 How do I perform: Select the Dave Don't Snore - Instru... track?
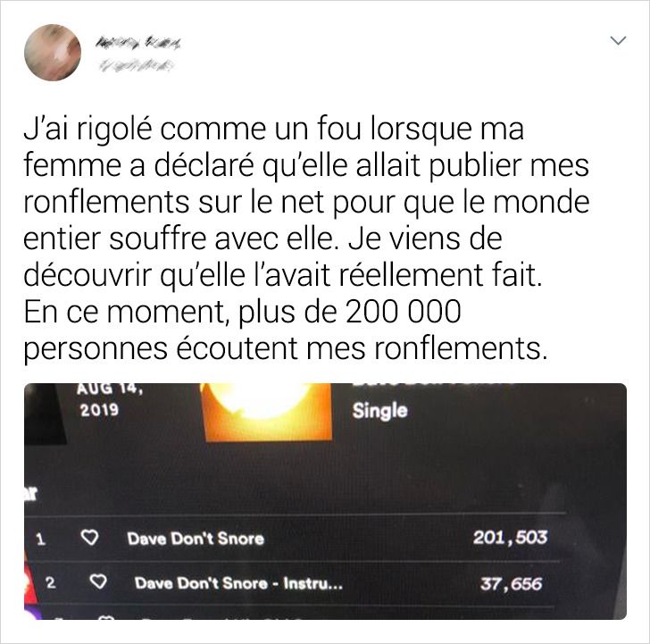(238, 583)
